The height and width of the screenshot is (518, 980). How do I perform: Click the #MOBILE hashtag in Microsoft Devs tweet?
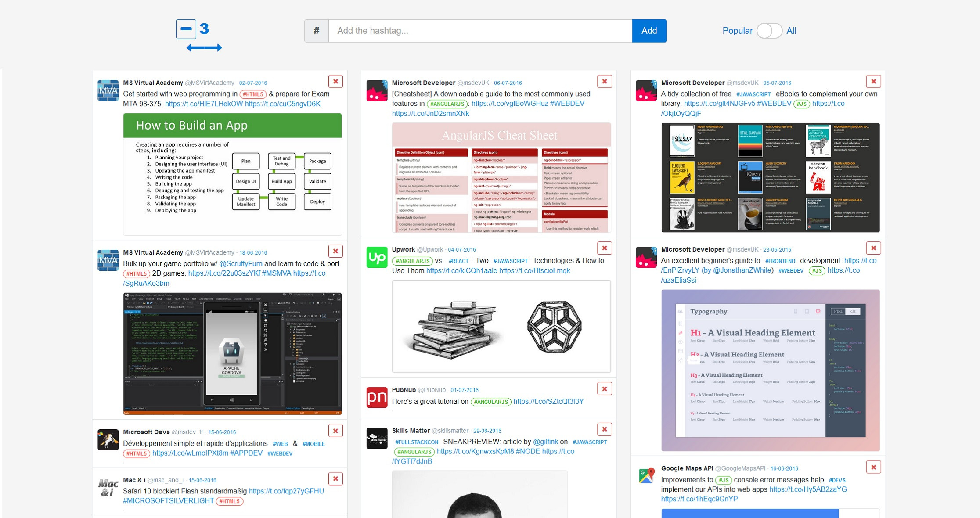pyautogui.click(x=313, y=444)
